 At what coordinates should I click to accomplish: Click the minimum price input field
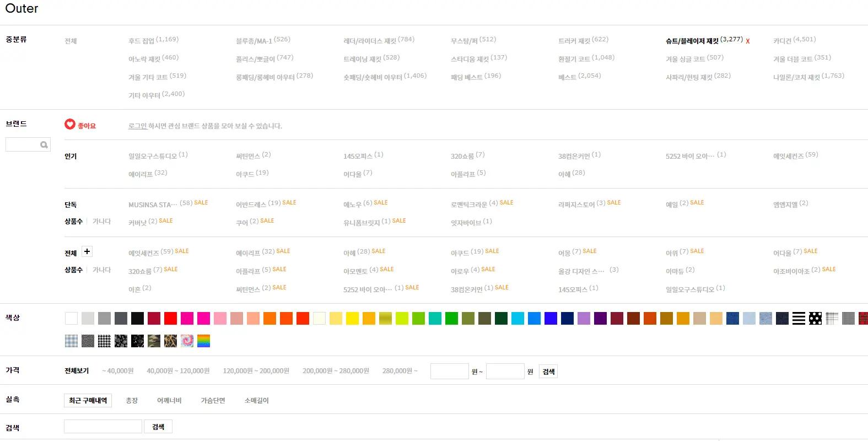point(449,372)
